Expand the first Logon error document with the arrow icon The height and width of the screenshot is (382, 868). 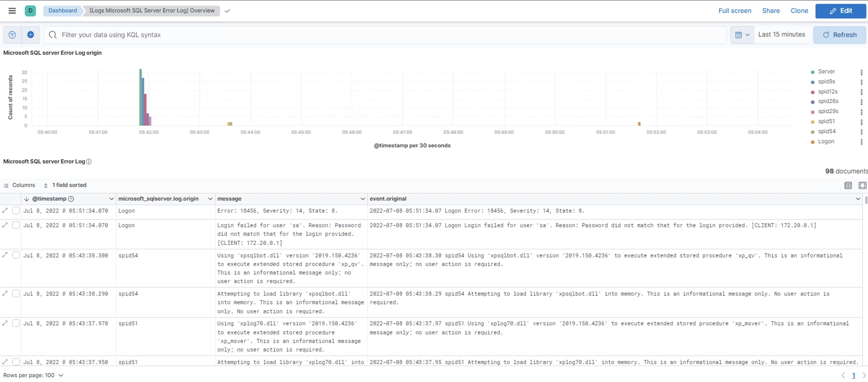tap(5, 210)
